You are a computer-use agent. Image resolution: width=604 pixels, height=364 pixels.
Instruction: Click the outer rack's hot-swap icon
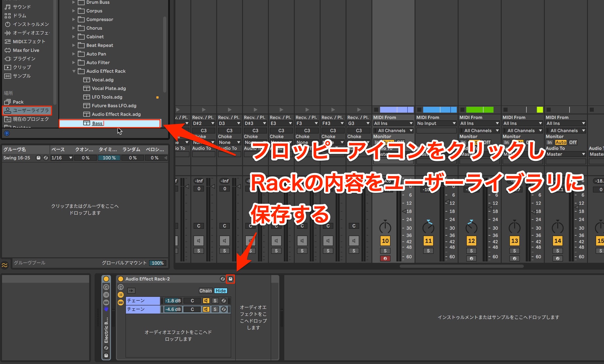coord(106,348)
